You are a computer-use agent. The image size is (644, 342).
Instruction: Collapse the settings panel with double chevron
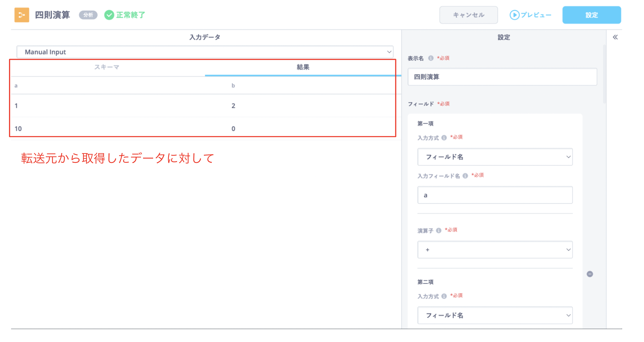pyautogui.click(x=615, y=37)
